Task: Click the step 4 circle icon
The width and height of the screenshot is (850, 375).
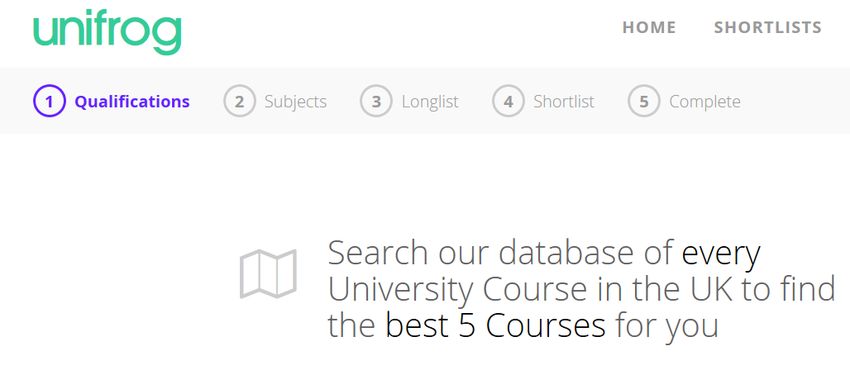Action: pyautogui.click(x=508, y=101)
